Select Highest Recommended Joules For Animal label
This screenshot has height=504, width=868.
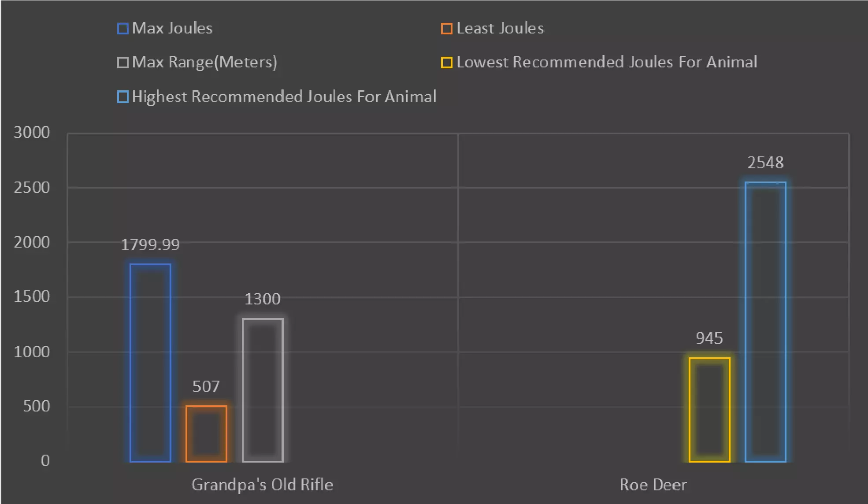click(284, 97)
